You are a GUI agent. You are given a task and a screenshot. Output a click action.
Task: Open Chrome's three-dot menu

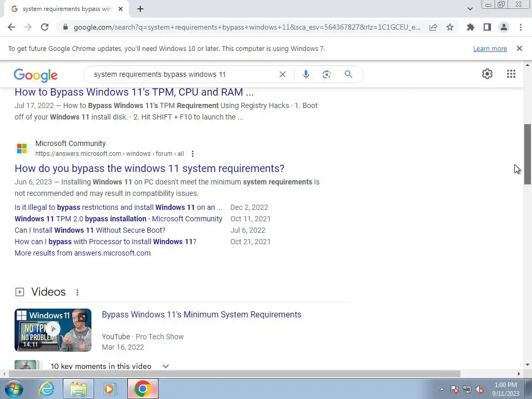pos(521,27)
